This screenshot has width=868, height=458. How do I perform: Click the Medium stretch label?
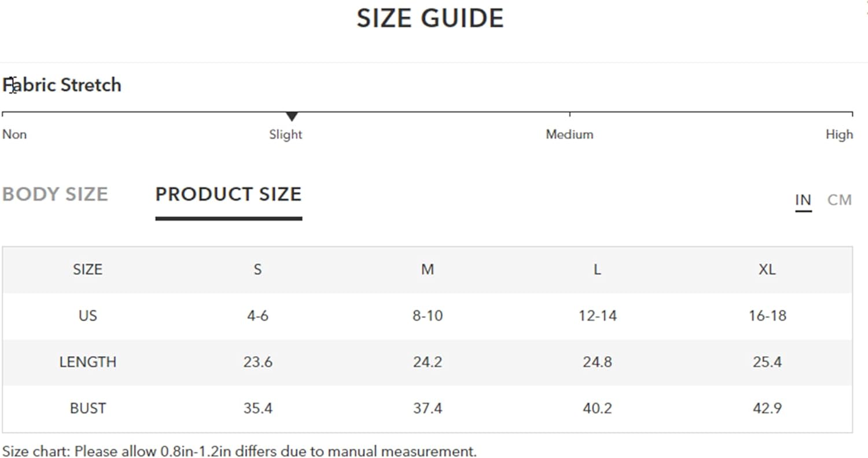(x=569, y=134)
